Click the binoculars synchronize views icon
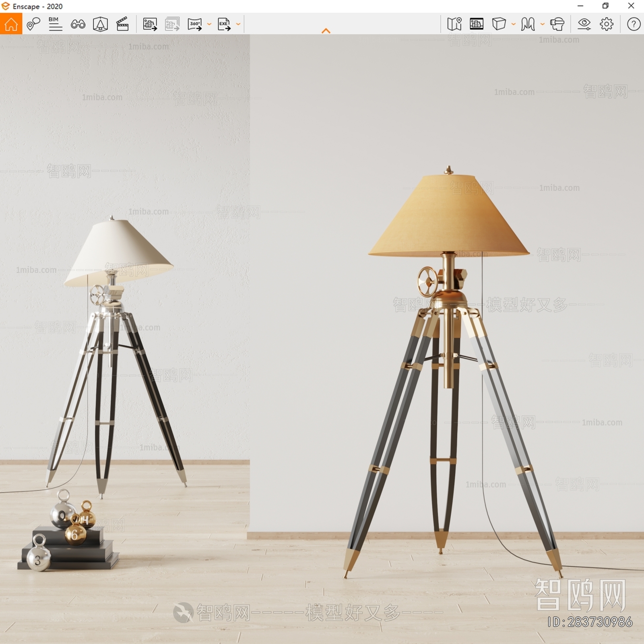Screen dimensions: 644x644 (78, 24)
